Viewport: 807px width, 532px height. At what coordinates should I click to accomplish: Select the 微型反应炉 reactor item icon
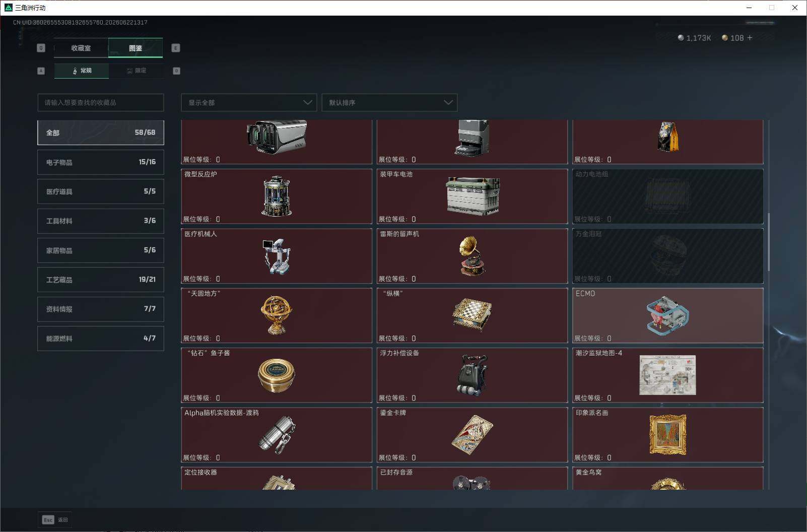pyautogui.click(x=276, y=196)
